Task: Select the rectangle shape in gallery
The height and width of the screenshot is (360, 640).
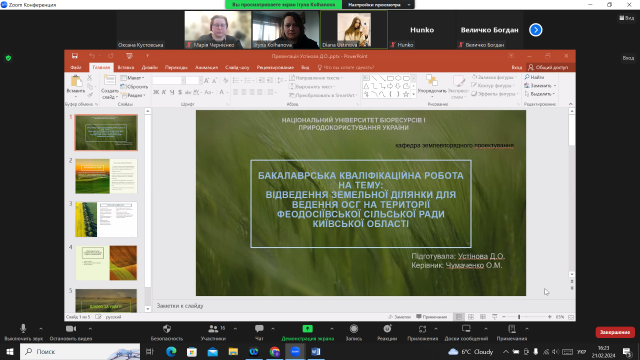Action: pos(390,78)
